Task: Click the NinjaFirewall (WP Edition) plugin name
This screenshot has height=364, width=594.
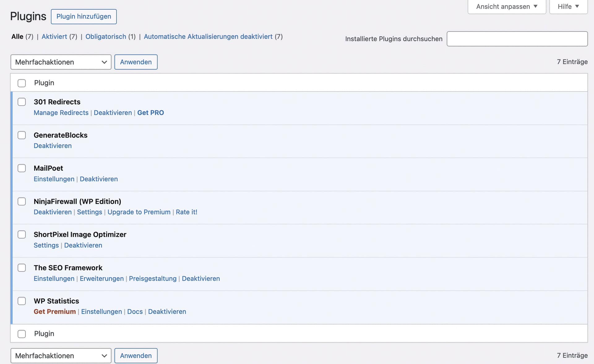Action: 77,201
